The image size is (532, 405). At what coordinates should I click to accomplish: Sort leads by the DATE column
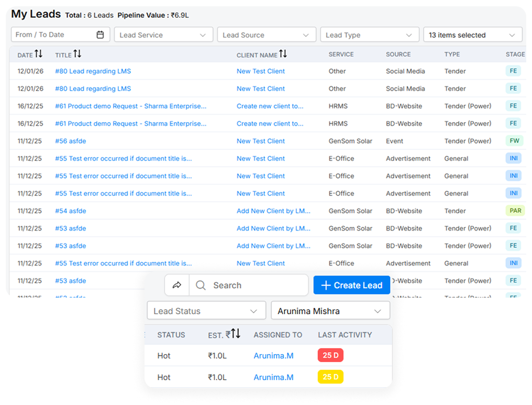coord(38,54)
